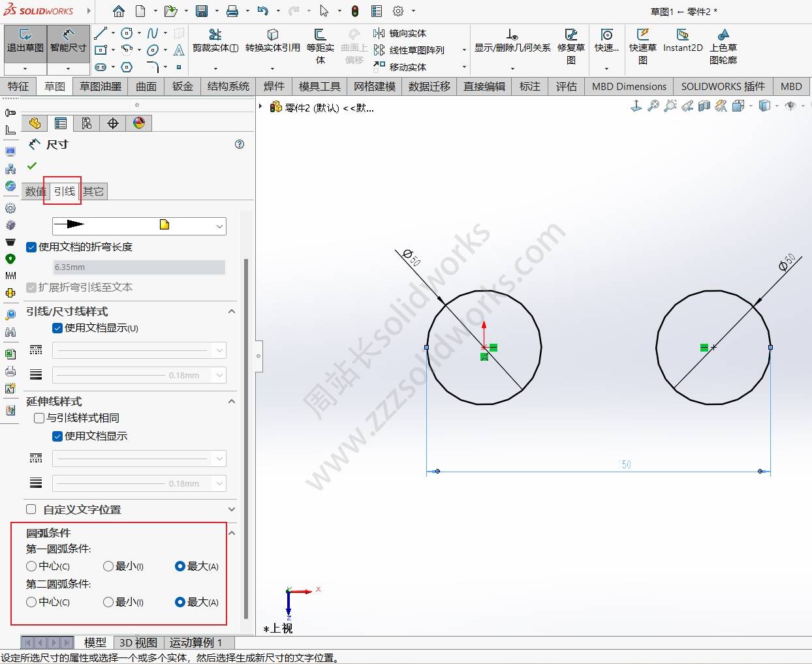Open the 钣金 ribbon tab
Viewport: 812px width, 664px height.
pyautogui.click(x=182, y=86)
